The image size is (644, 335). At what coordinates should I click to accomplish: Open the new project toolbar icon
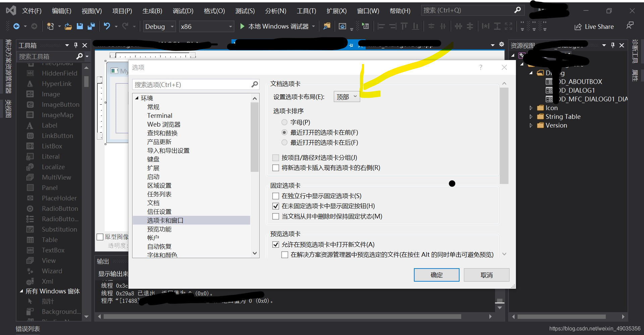coord(50,26)
